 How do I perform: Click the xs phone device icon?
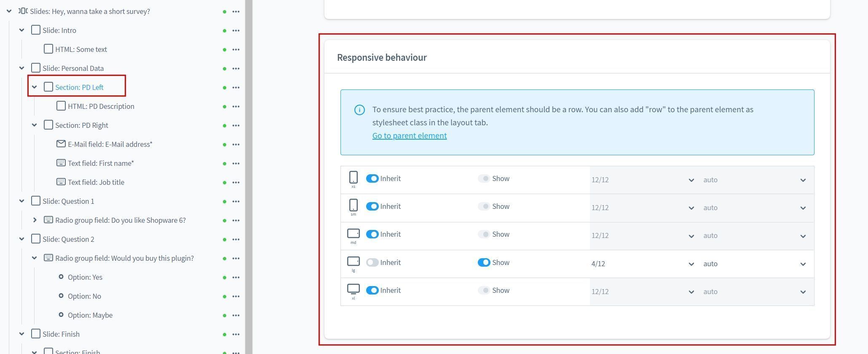(x=353, y=178)
